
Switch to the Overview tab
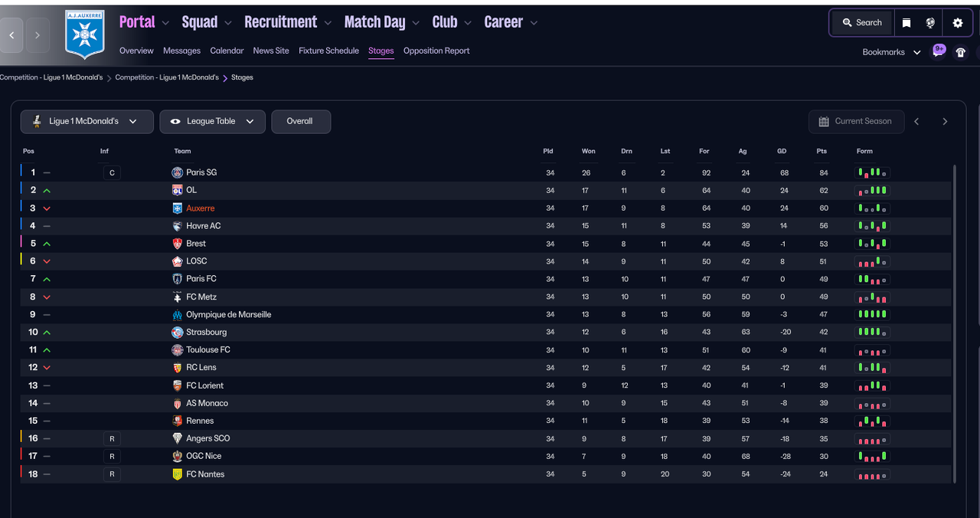136,51
